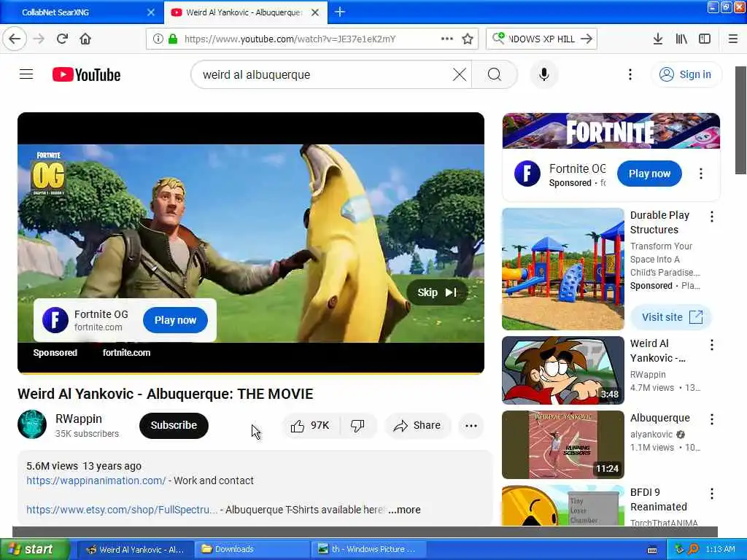The width and height of the screenshot is (747, 560).
Task: Open the wappinanimation.com link
Action: pyautogui.click(x=96, y=481)
